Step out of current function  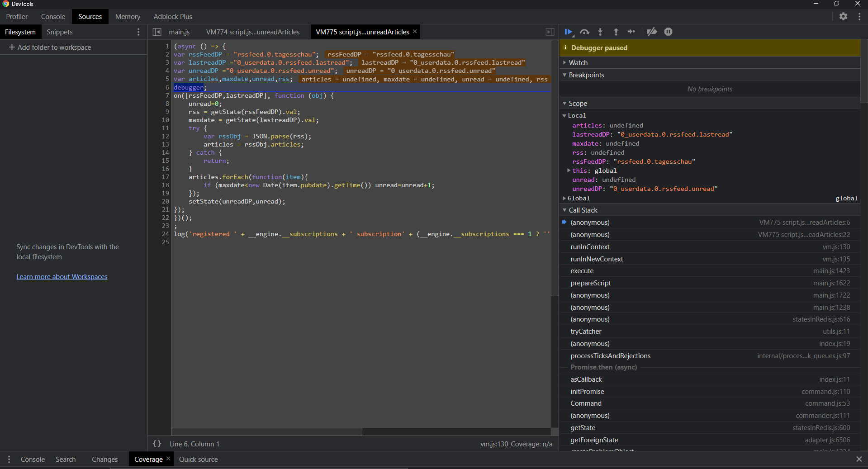click(x=616, y=32)
